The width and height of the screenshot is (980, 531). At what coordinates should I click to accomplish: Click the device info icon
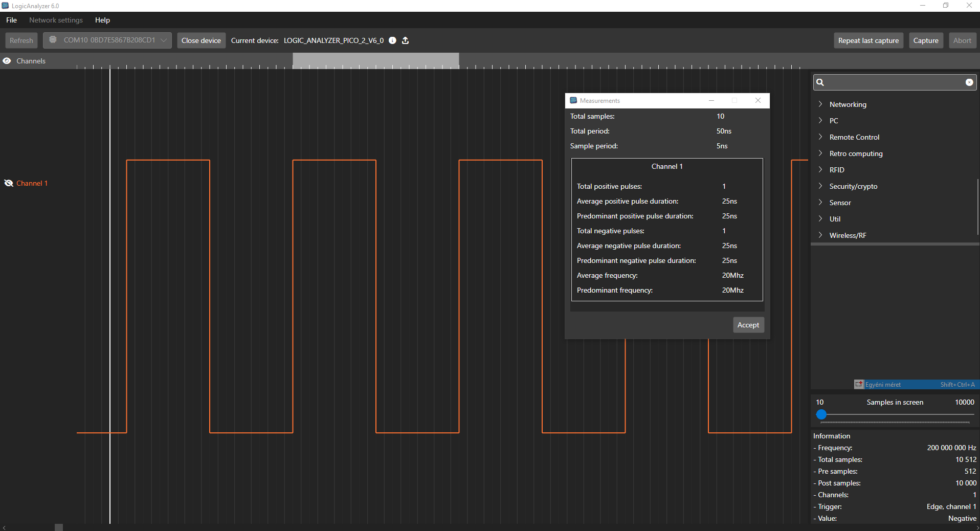point(392,40)
